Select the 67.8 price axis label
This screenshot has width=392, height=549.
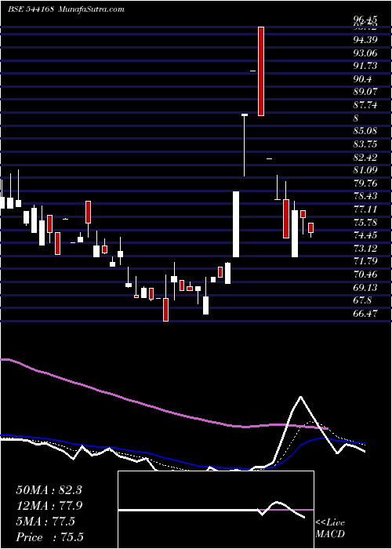tap(362, 300)
